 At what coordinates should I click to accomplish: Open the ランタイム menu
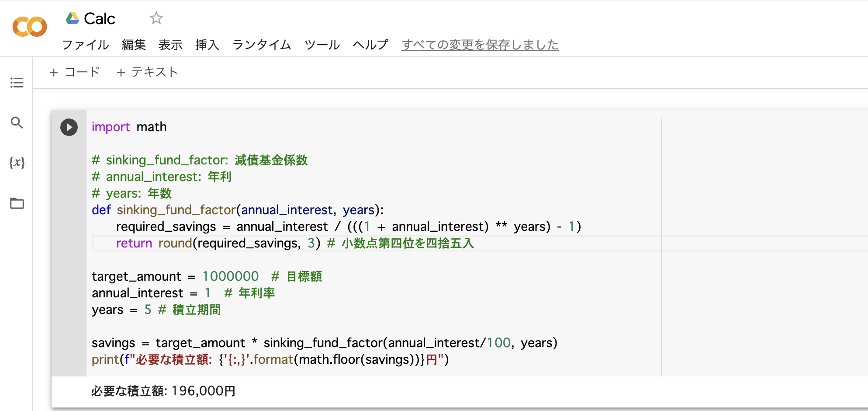[x=262, y=44]
